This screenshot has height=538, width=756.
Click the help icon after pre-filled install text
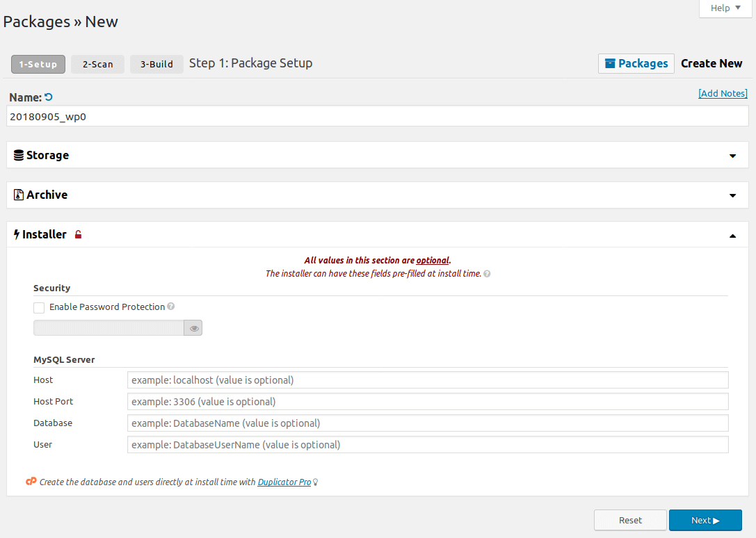point(487,274)
